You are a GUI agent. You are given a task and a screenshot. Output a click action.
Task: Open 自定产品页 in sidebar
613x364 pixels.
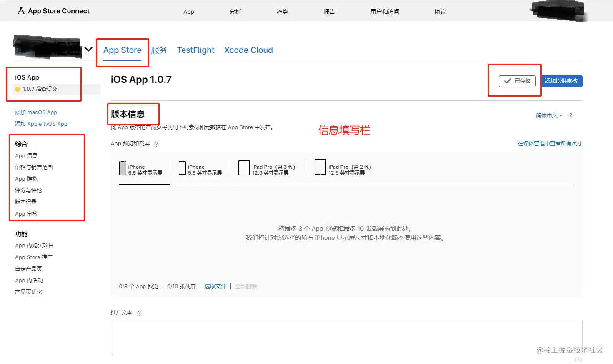(x=28, y=269)
